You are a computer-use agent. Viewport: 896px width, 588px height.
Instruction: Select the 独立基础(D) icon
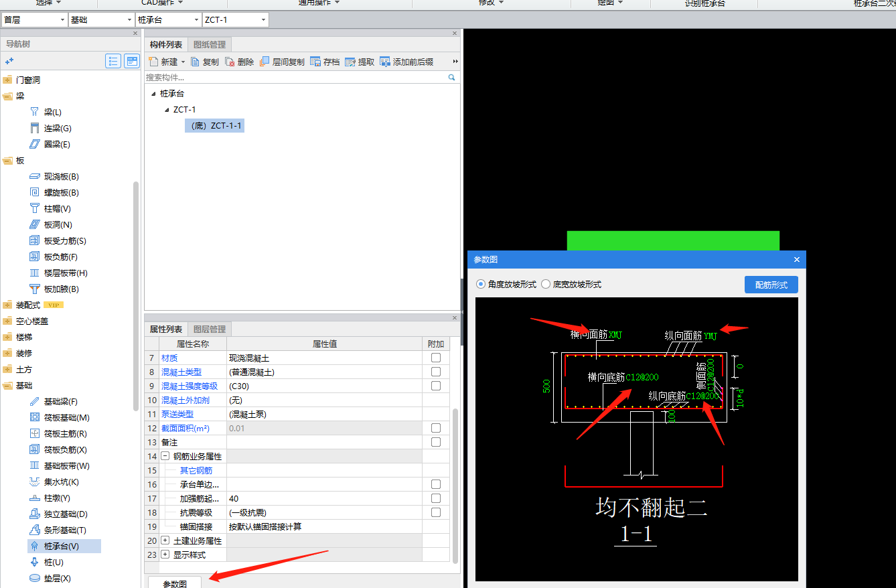(x=35, y=514)
